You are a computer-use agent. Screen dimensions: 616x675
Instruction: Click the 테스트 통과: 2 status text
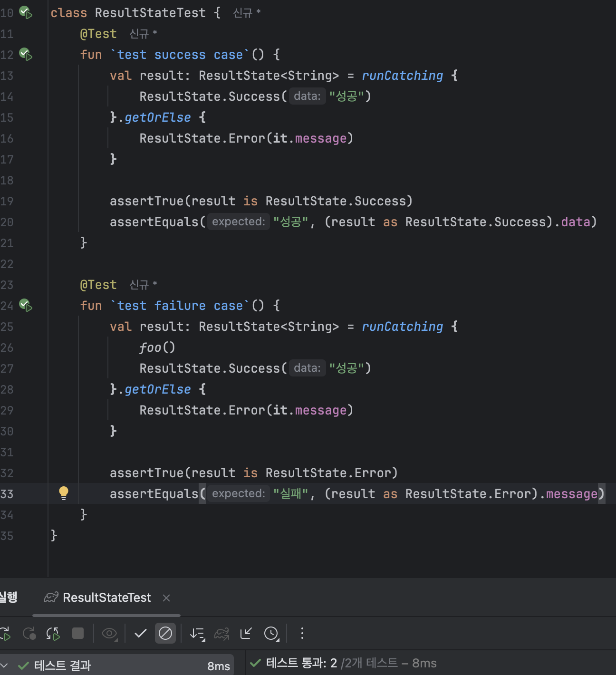(x=301, y=663)
